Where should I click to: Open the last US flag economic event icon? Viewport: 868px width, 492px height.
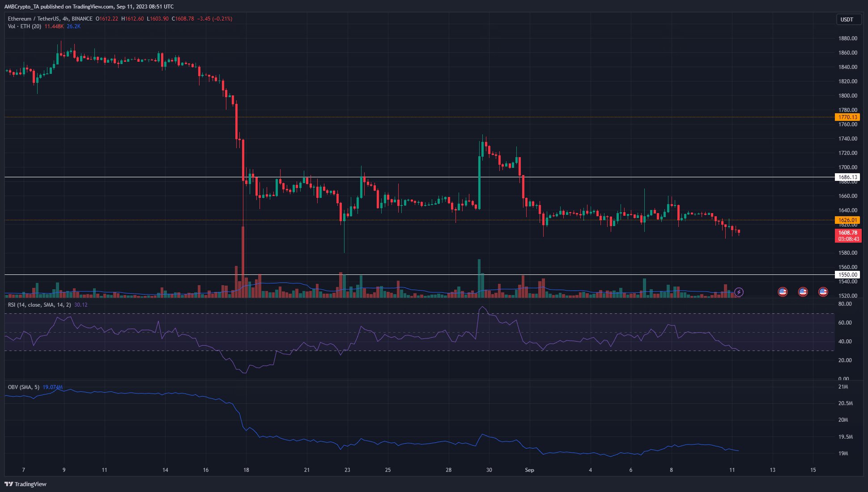(823, 292)
